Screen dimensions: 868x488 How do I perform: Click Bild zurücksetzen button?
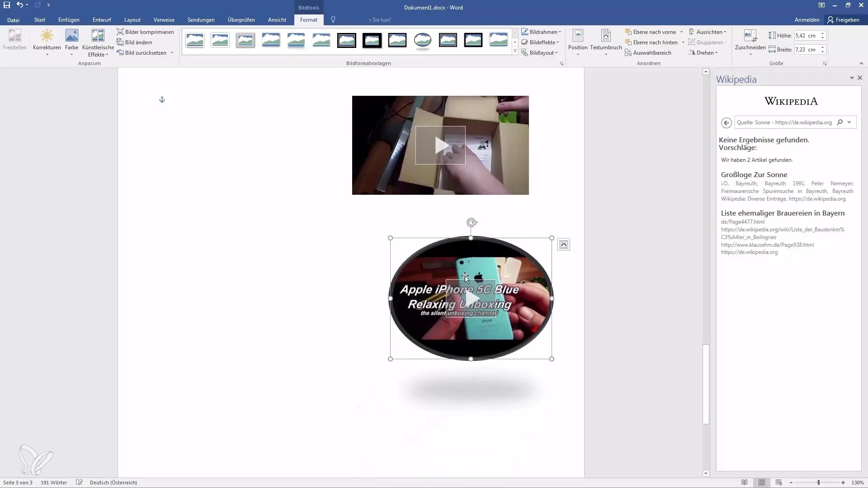146,52
